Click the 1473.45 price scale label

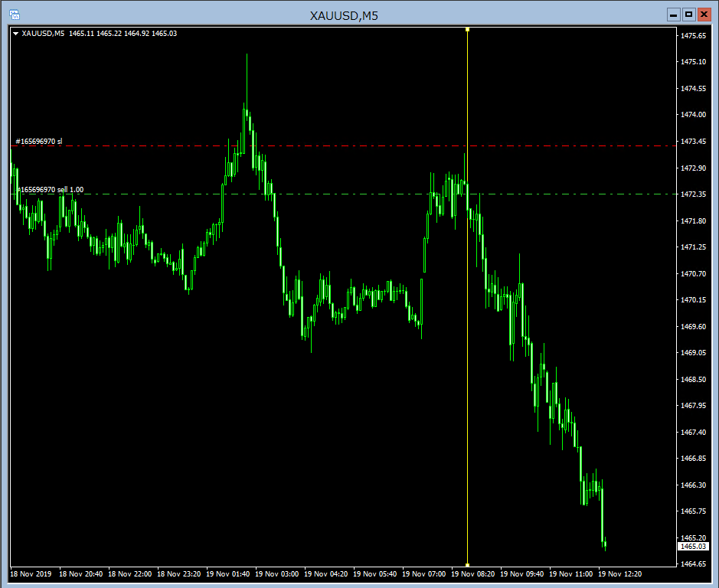[x=693, y=142]
